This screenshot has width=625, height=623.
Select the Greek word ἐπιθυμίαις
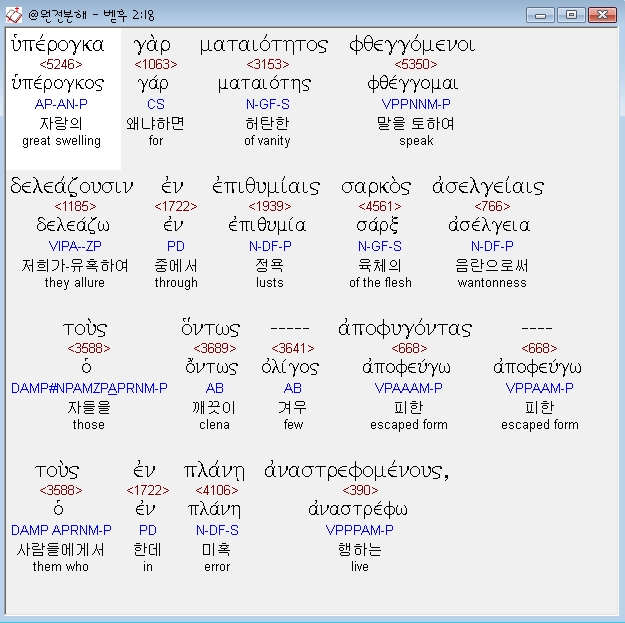point(266,186)
